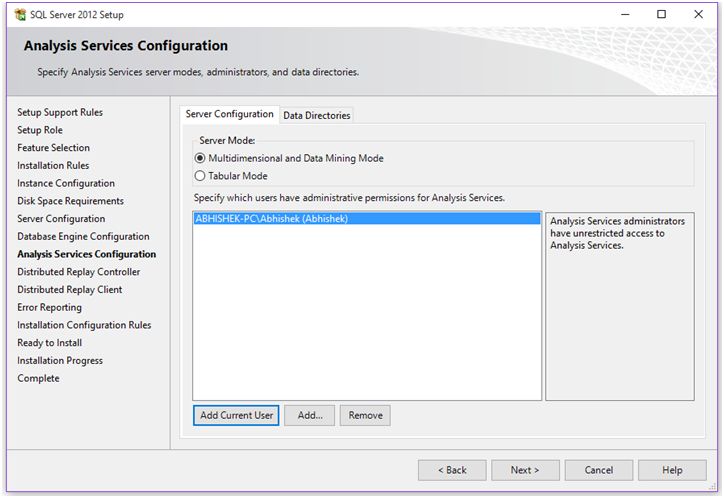The image size is (724, 498).
Task: Click the Add... button
Action: coord(310,415)
